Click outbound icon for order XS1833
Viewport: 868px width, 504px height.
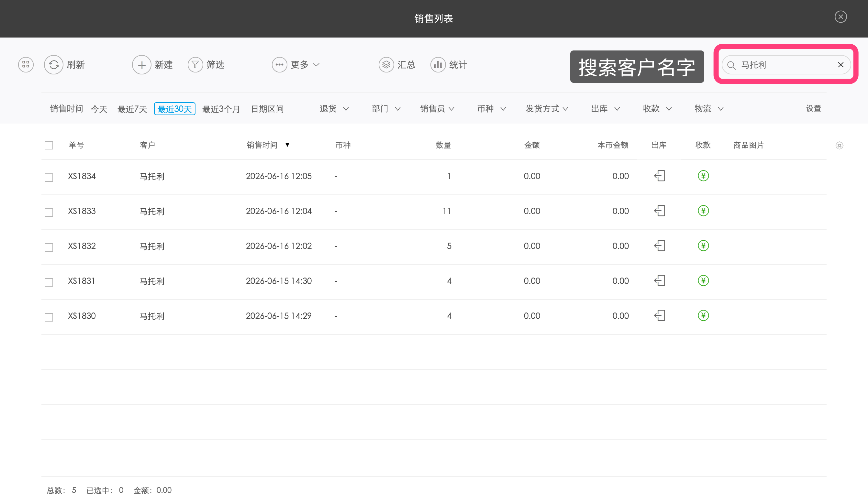coord(659,211)
